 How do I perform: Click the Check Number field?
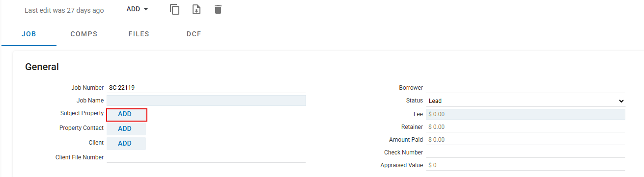pyautogui.click(x=526, y=152)
